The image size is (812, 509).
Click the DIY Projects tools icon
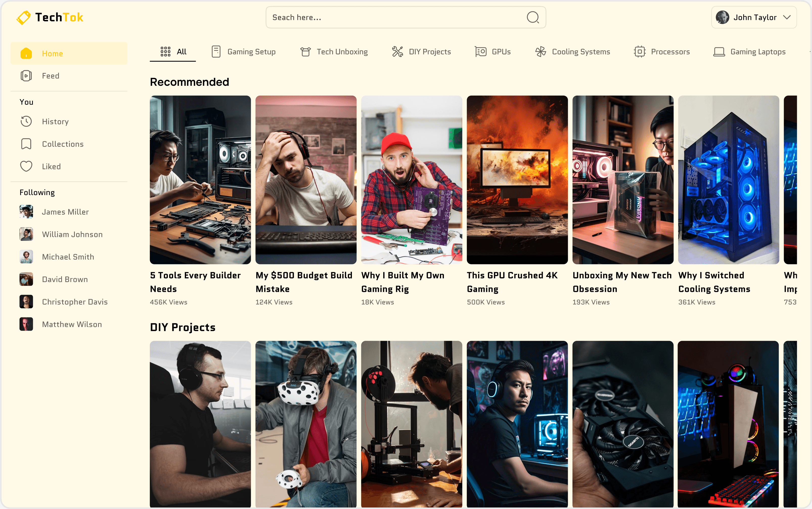point(397,52)
